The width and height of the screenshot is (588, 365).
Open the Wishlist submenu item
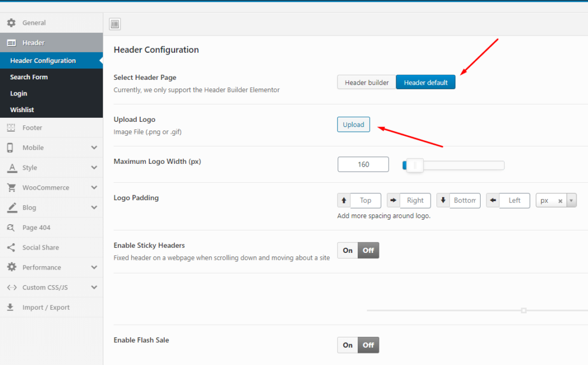click(x=51, y=110)
